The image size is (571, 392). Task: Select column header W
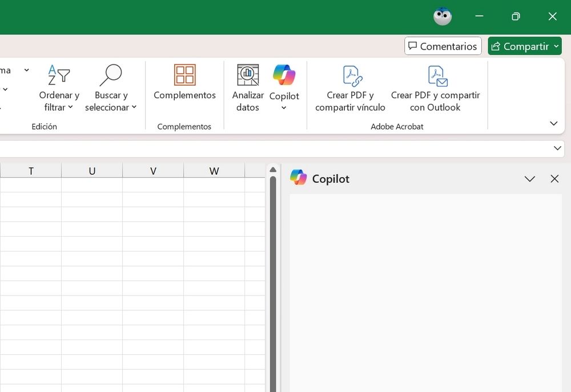(214, 170)
